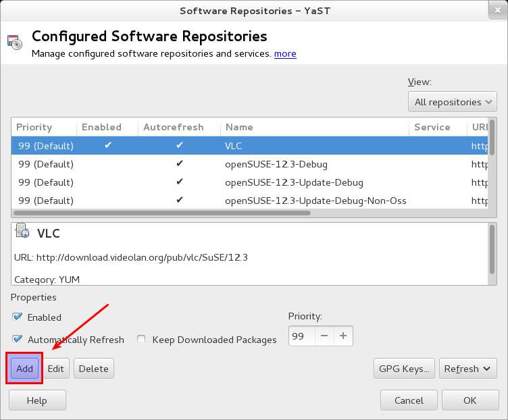508x420 pixels.
Task: Open the GPG Keys dialog
Action: pyautogui.click(x=403, y=369)
